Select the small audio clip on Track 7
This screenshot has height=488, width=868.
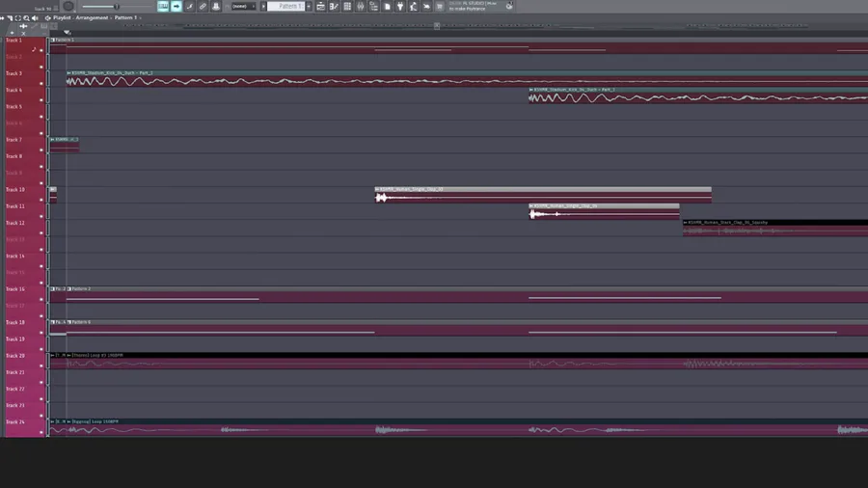65,145
